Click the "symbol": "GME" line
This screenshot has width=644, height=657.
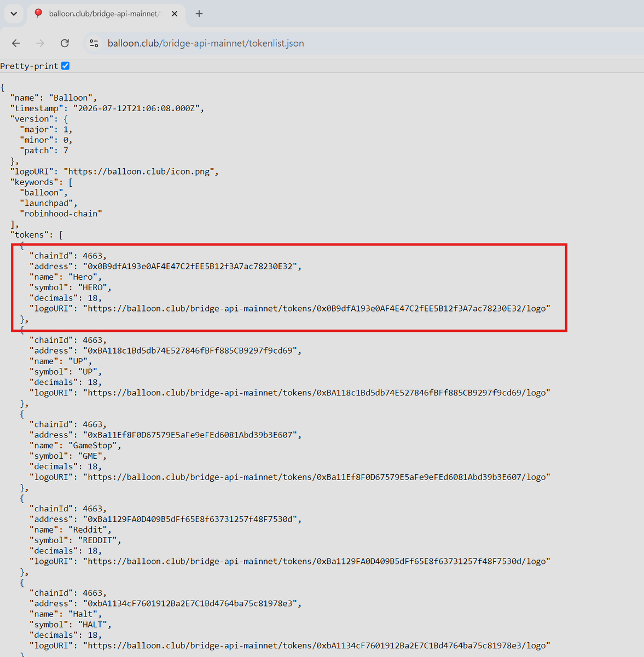coord(68,456)
